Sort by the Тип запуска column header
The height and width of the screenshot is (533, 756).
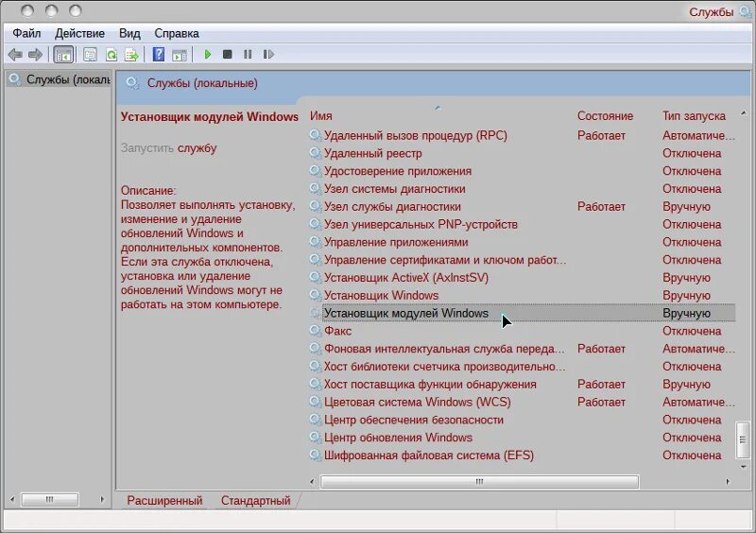(694, 116)
